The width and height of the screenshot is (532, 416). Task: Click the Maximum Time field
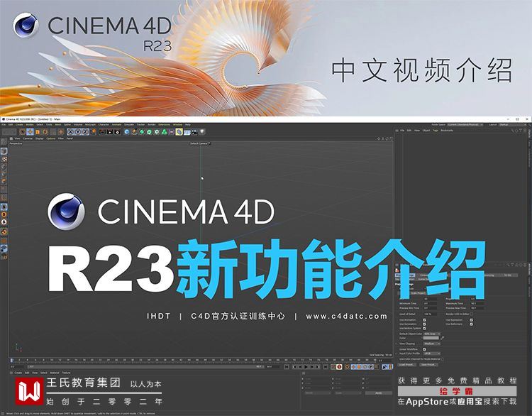(477, 304)
